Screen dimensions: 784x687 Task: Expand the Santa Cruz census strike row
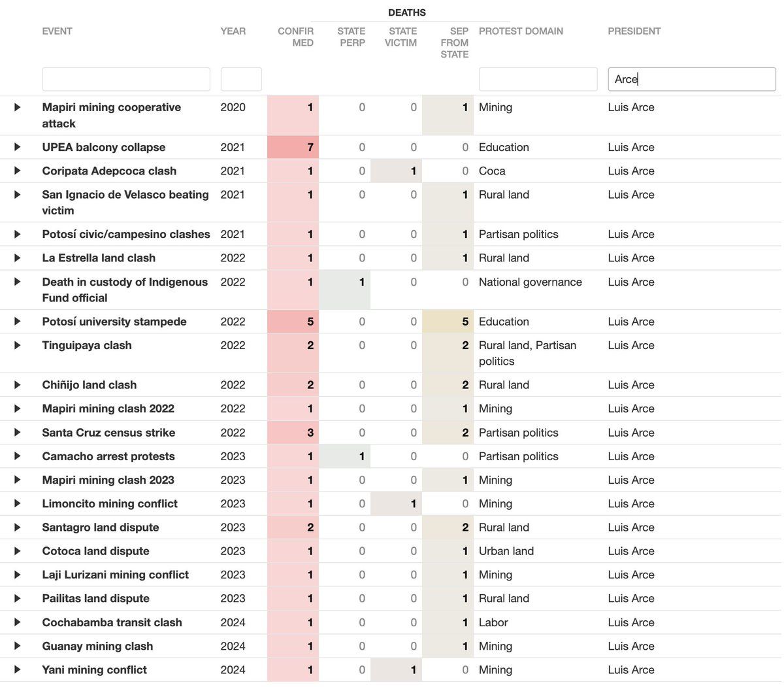[x=18, y=432]
